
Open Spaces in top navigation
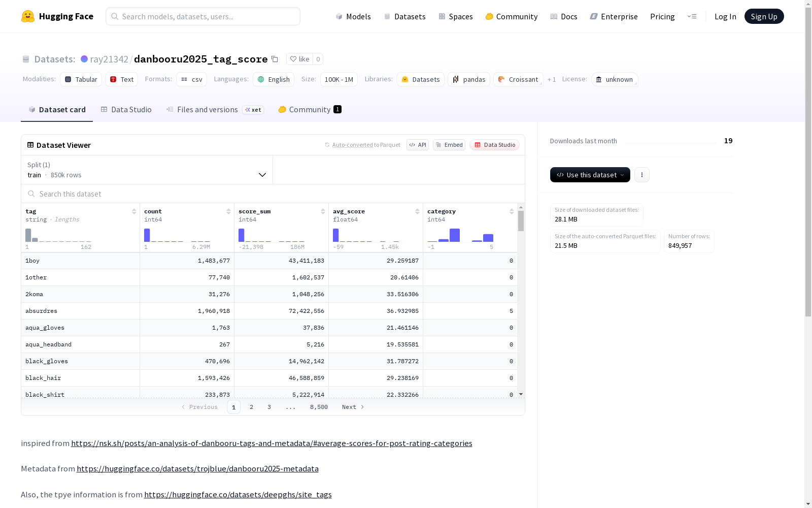(456, 16)
